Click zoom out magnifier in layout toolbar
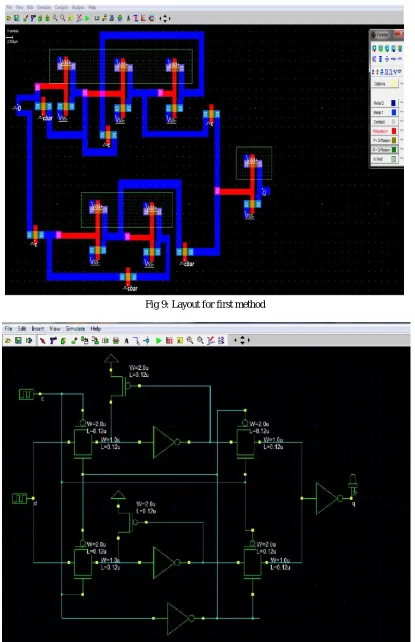415x642 pixels. [x=63, y=18]
